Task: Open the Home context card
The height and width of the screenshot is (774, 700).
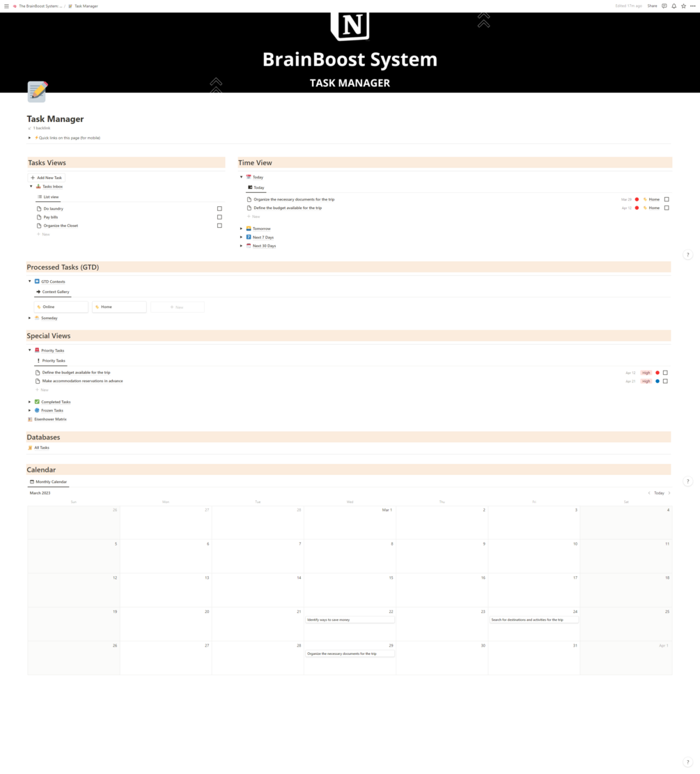Action: click(x=119, y=307)
